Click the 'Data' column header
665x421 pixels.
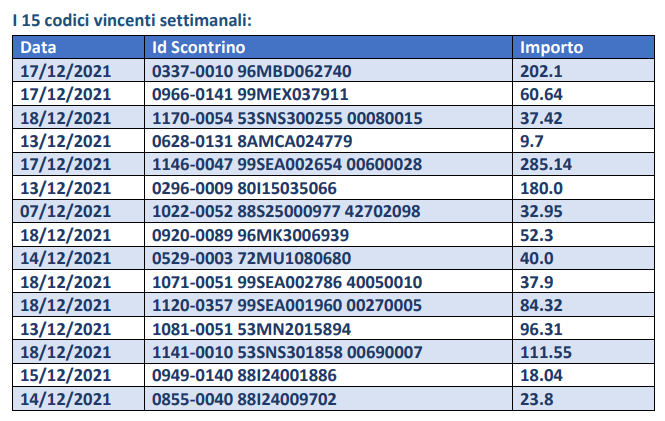[x=39, y=46]
